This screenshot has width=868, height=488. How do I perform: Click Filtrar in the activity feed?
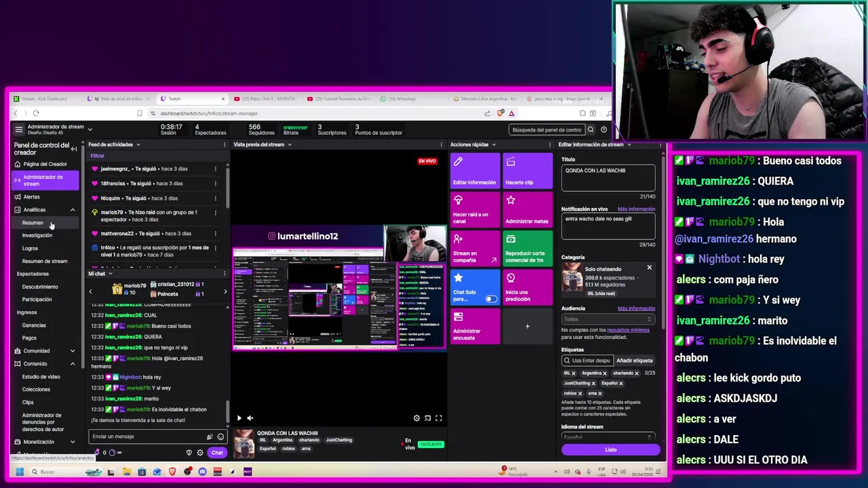(98, 156)
